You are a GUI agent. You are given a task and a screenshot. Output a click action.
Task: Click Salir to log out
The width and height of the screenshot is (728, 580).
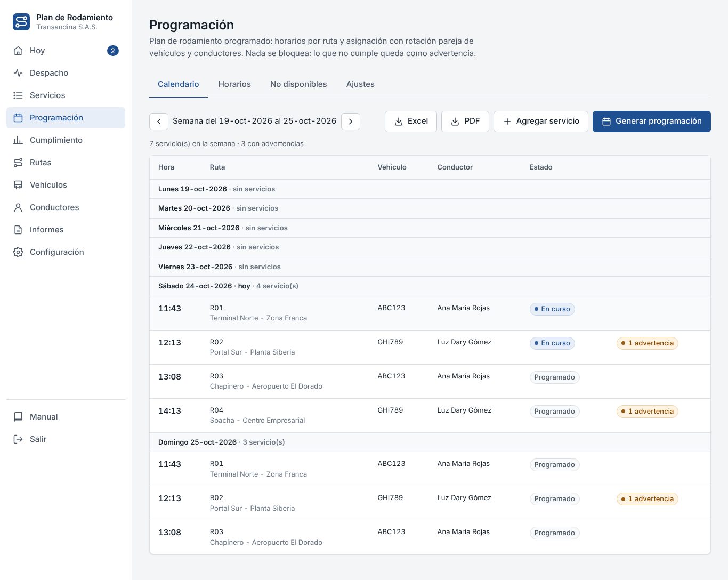pyautogui.click(x=66, y=439)
